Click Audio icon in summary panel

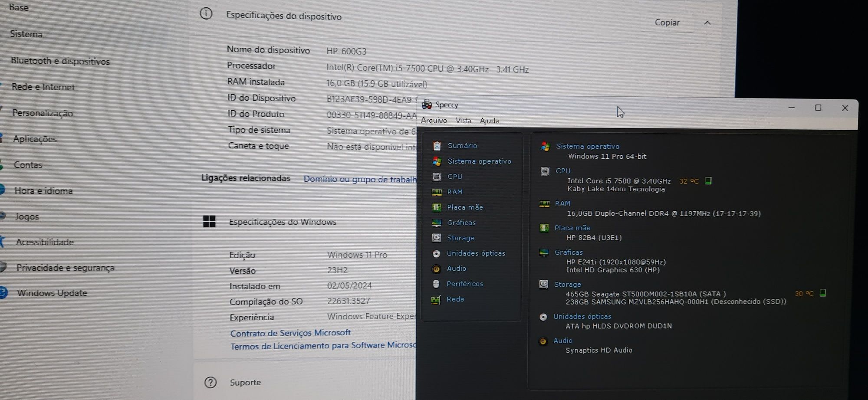click(x=542, y=341)
